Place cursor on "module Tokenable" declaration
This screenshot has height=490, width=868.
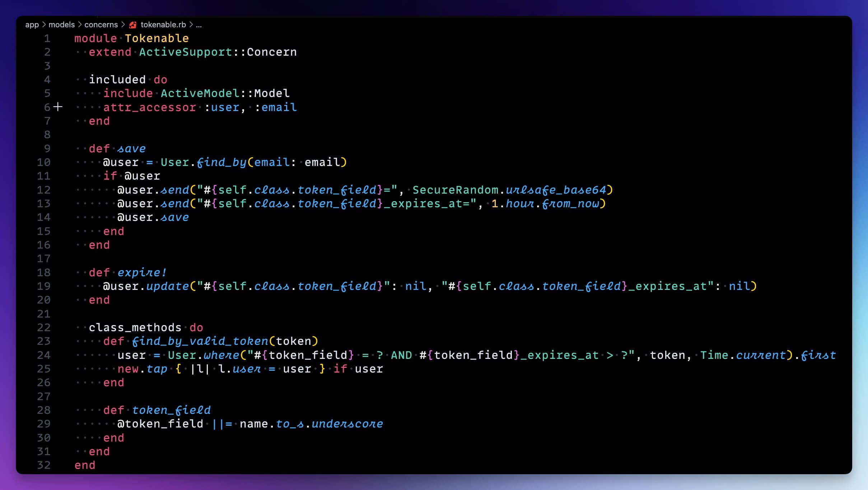[x=131, y=38]
